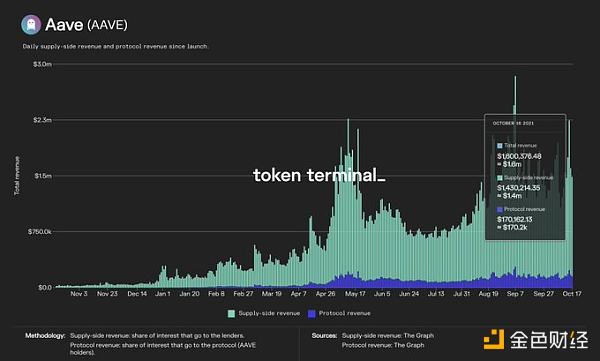This screenshot has height=361, width=600.
Task: Select the Oct 17 x-axis date label
Action: (x=572, y=294)
